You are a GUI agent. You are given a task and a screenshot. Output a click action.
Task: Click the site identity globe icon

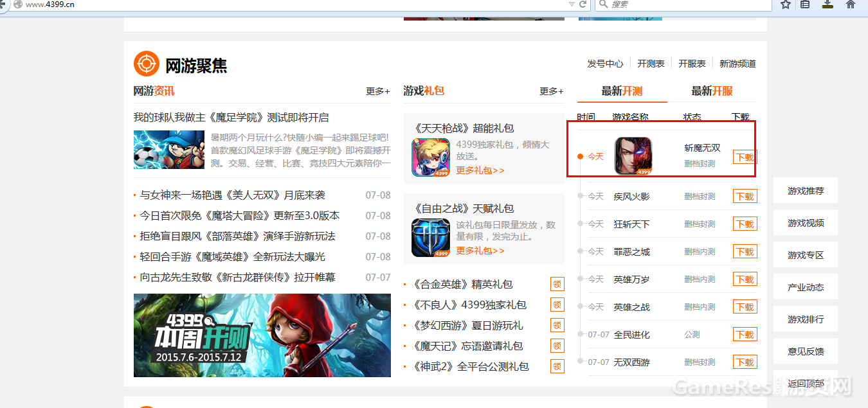(x=17, y=4)
